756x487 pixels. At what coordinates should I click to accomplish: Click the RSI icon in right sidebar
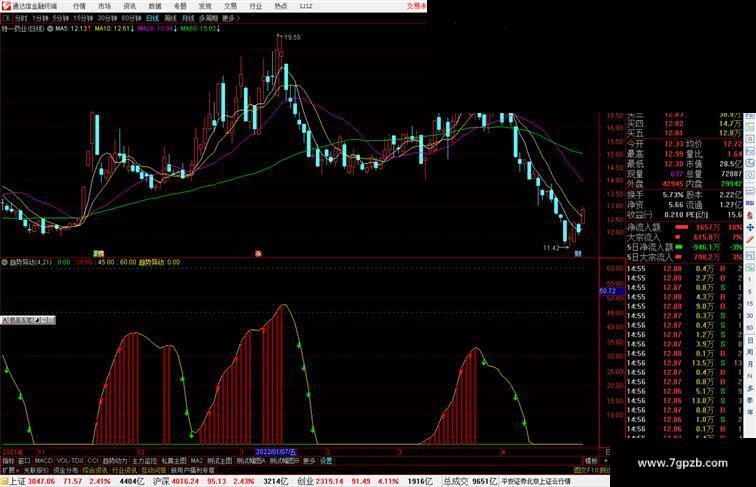750,204
